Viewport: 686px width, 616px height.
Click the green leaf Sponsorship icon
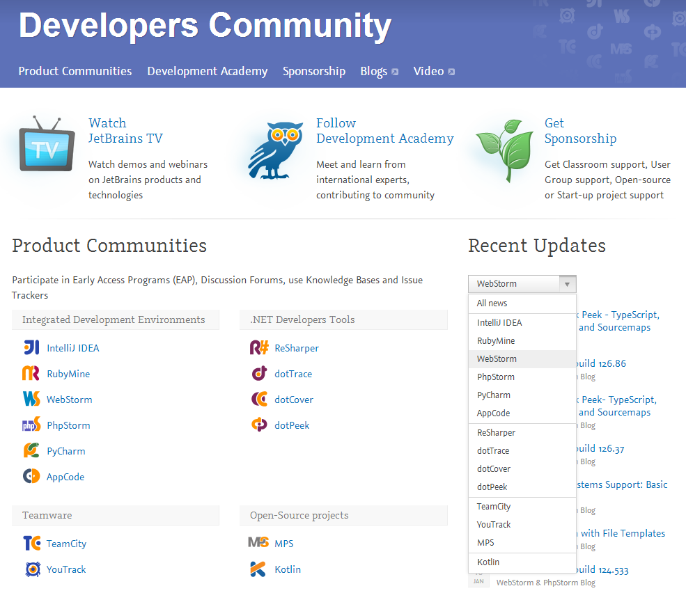tap(505, 150)
